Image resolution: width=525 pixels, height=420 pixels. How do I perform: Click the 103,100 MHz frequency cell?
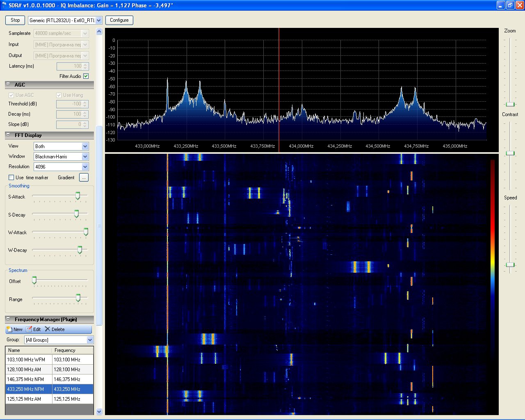tap(73, 360)
